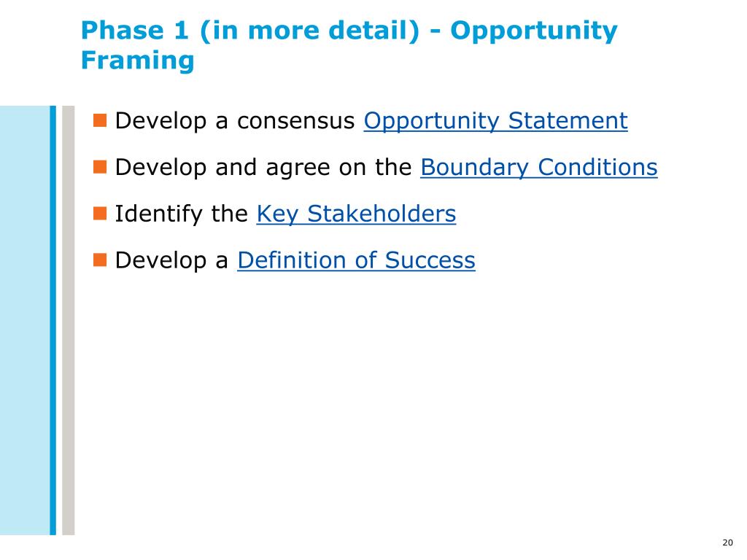
Task: Select the word Framing in the title
Action: (x=138, y=61)
